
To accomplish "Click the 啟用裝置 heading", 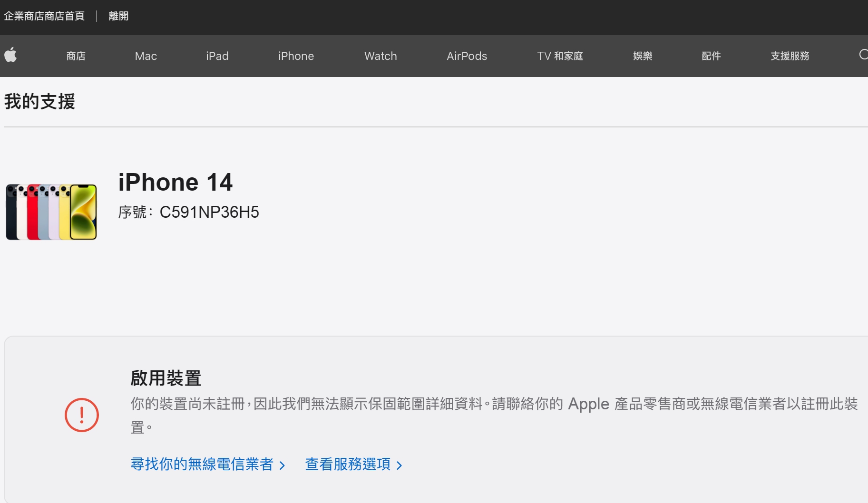I will (x=166, y=378).
